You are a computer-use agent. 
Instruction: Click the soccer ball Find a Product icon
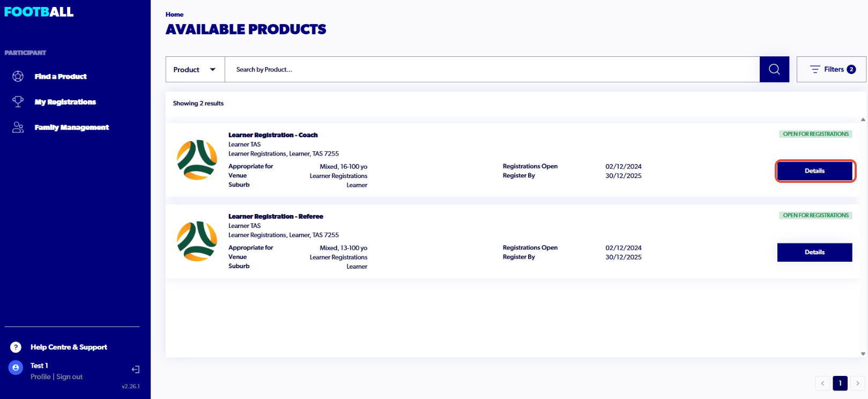coord(18,76)
